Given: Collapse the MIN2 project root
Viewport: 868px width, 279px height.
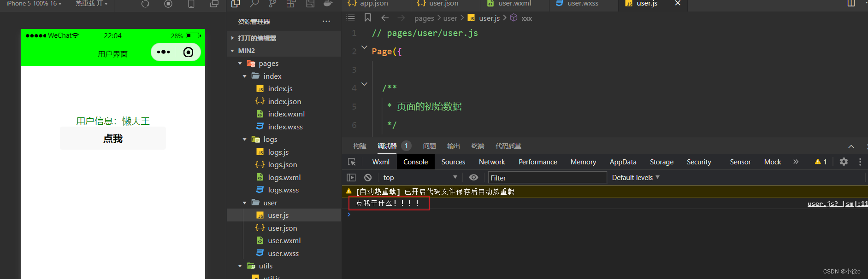Looking at the screenshot, I should [284, 51].
